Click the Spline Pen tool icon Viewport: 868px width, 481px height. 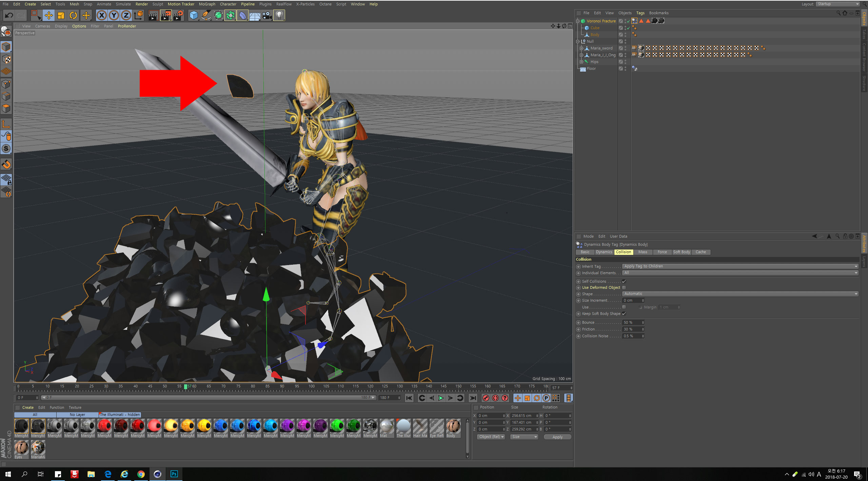click(x=206, y=15)
